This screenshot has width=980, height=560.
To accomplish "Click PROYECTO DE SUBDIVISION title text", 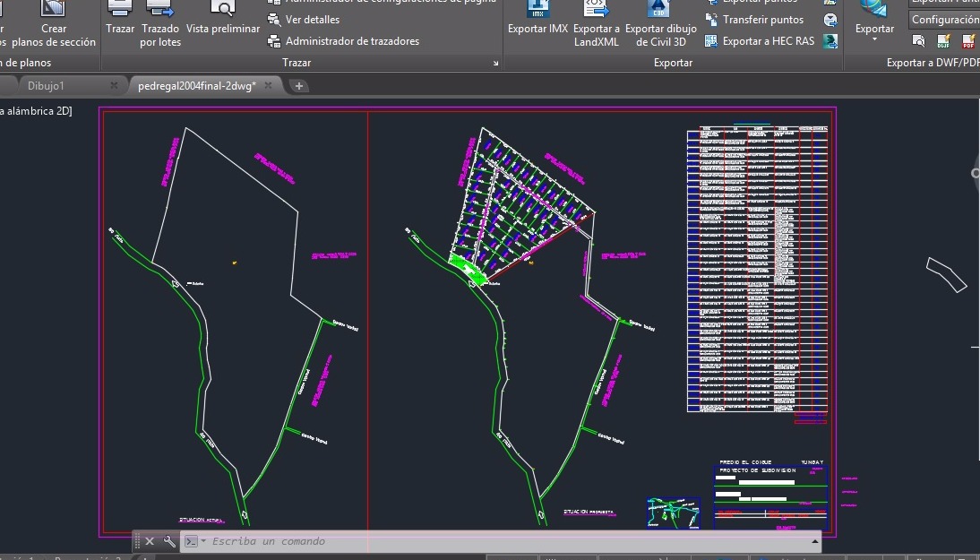I will pos(758,470).
